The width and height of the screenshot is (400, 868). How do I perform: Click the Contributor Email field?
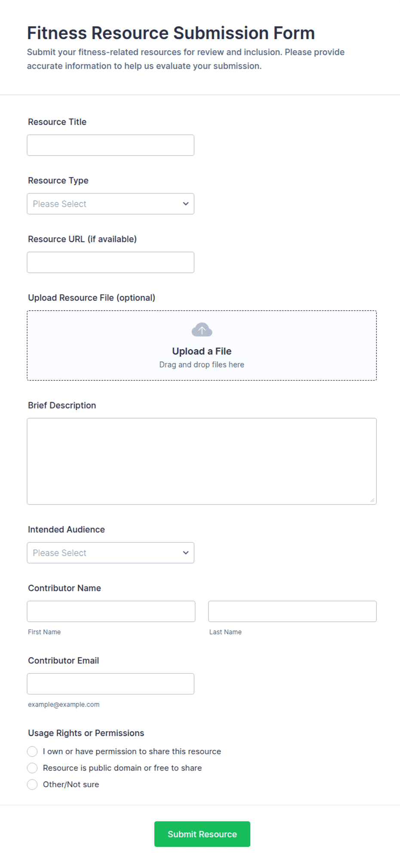click(x=111, y=684)
